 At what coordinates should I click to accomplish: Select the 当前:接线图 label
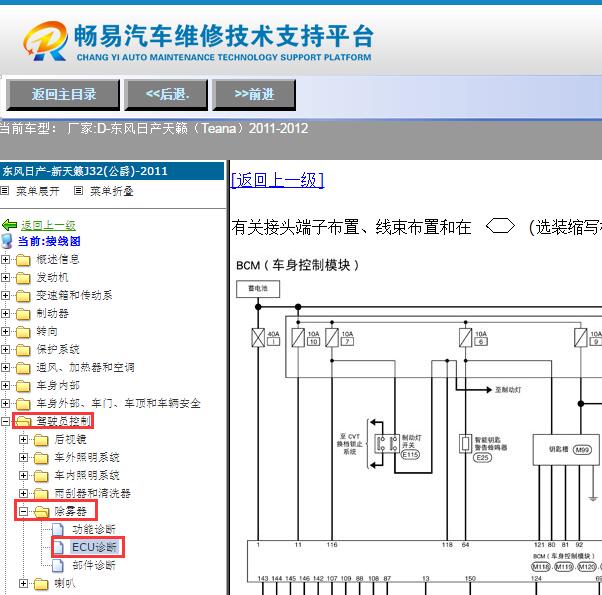[x=49, y=241]
